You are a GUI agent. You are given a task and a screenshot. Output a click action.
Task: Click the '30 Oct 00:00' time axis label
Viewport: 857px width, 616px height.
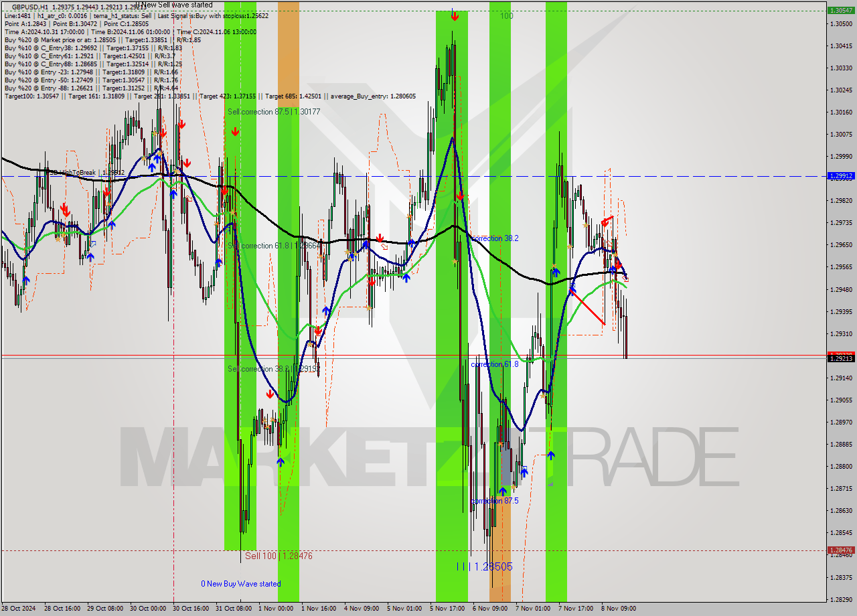[147, 609]
